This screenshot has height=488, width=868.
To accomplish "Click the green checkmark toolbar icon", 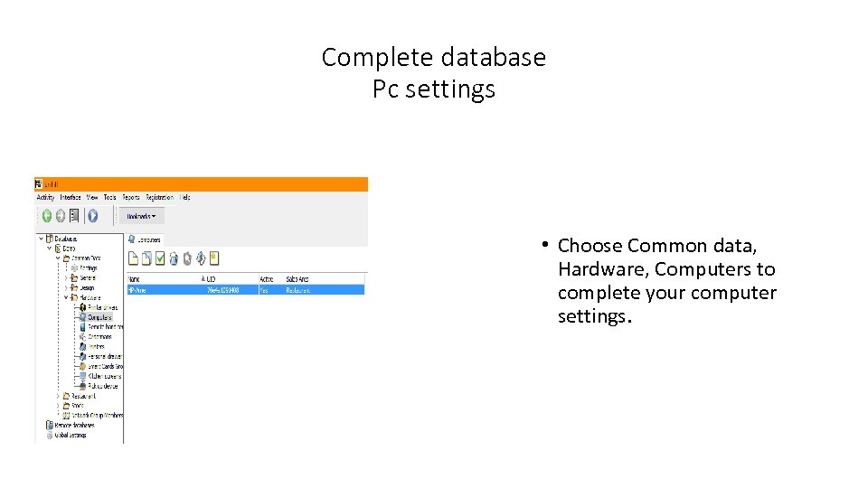I will (160, 258).
